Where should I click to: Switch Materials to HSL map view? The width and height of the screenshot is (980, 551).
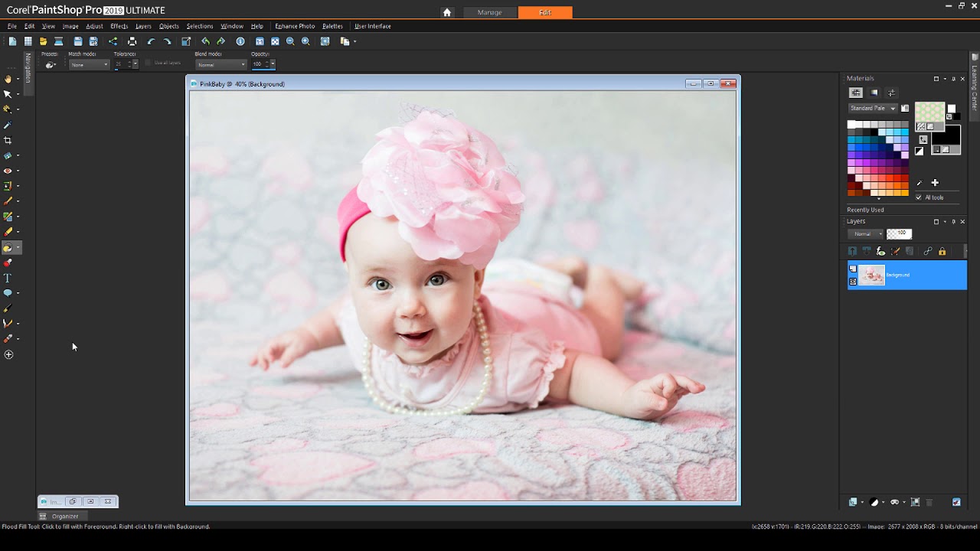pos(874,93)
